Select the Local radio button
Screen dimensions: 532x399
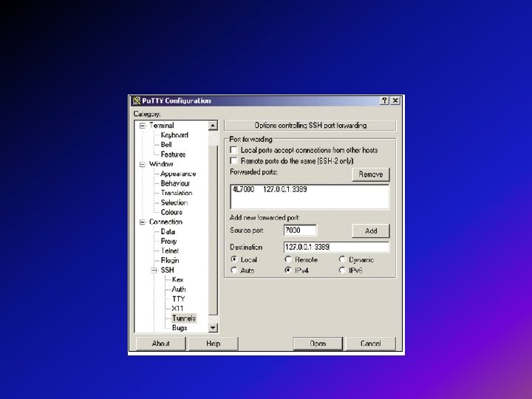(233, 259)
